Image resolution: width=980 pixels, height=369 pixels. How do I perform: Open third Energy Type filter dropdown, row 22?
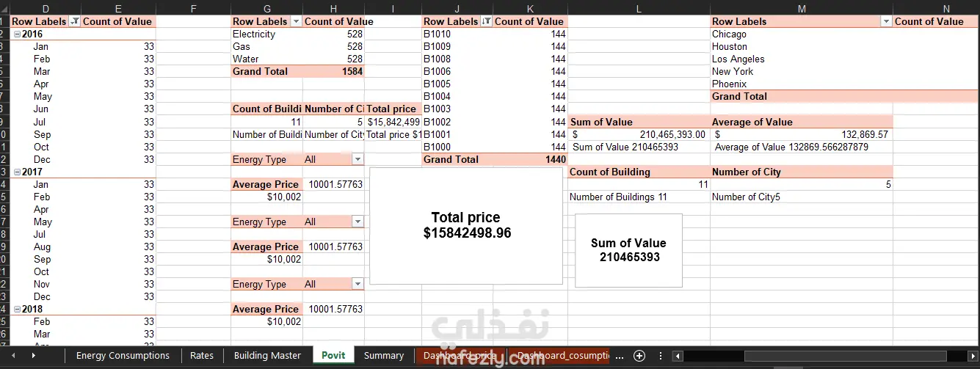(357, 284)
